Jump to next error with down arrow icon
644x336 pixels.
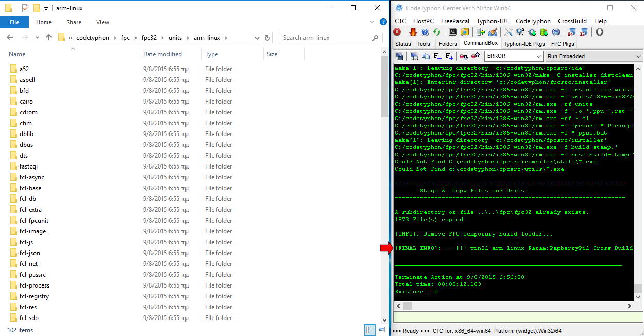[x=464, y=56]
